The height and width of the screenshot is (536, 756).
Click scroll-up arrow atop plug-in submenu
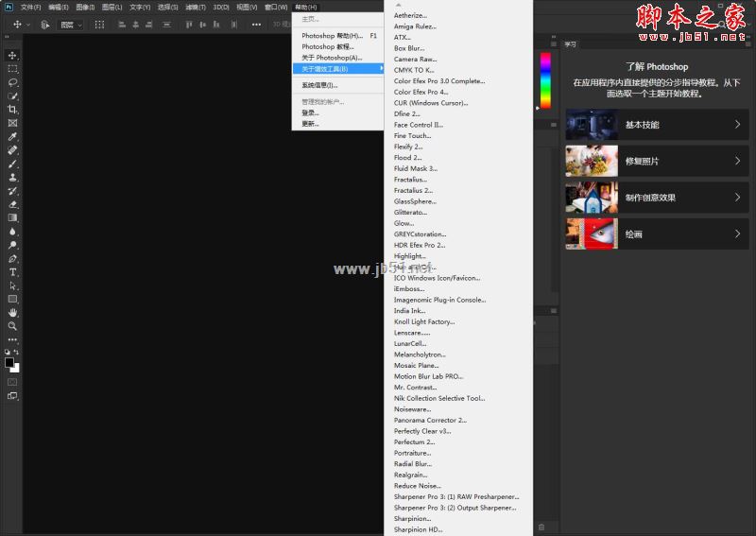tap(398, 5)
